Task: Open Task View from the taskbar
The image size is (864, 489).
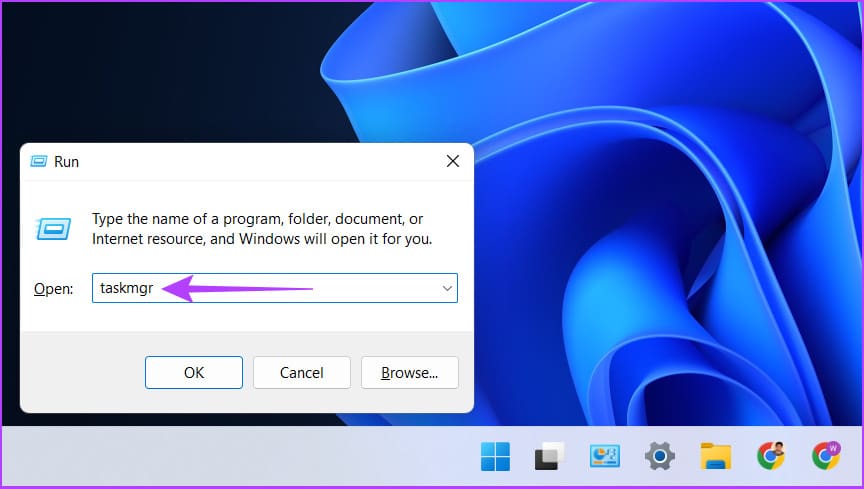Action: click(x=549, y=456)
